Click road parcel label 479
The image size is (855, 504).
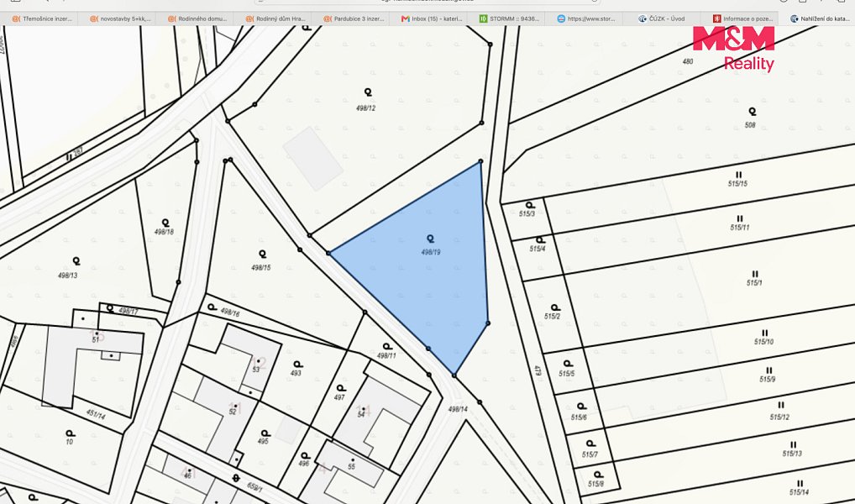pyautogui.click(x=538, y=371)
